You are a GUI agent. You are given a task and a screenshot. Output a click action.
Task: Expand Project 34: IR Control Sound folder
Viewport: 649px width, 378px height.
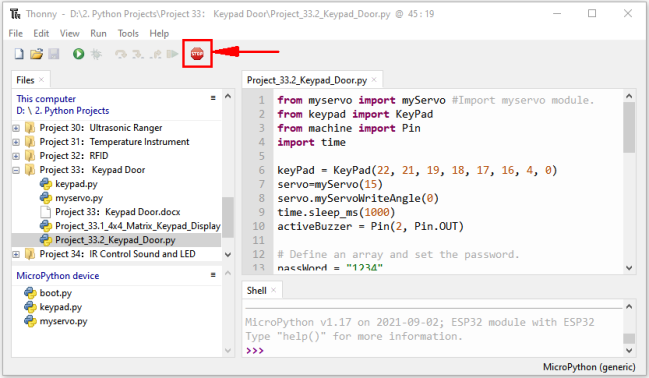click(x=16, y=254)
